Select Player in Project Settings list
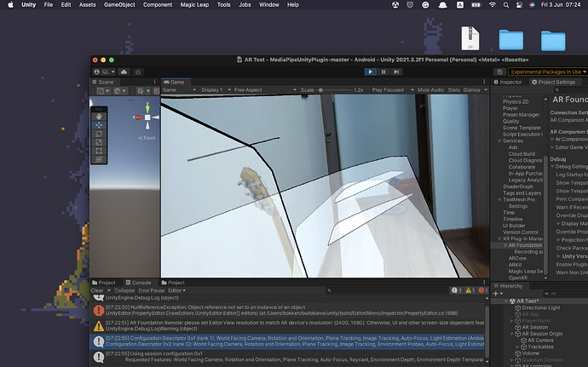 [x=510, y=108]
